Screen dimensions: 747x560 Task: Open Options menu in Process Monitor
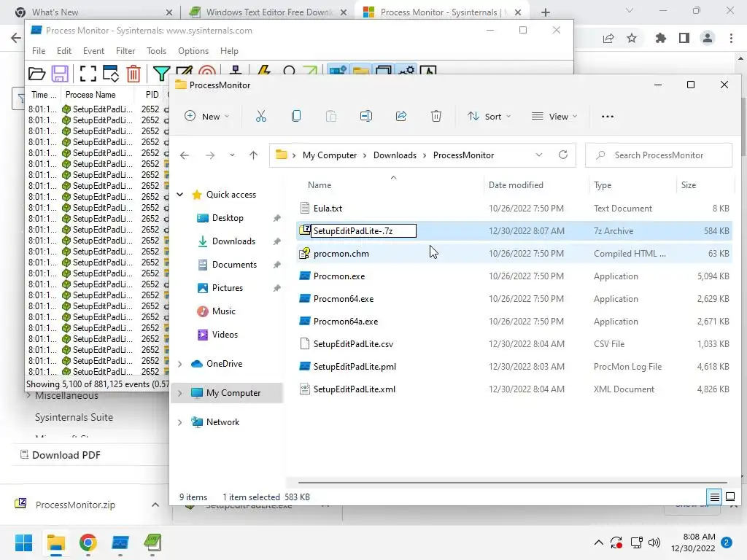click(x=193, y=51)
